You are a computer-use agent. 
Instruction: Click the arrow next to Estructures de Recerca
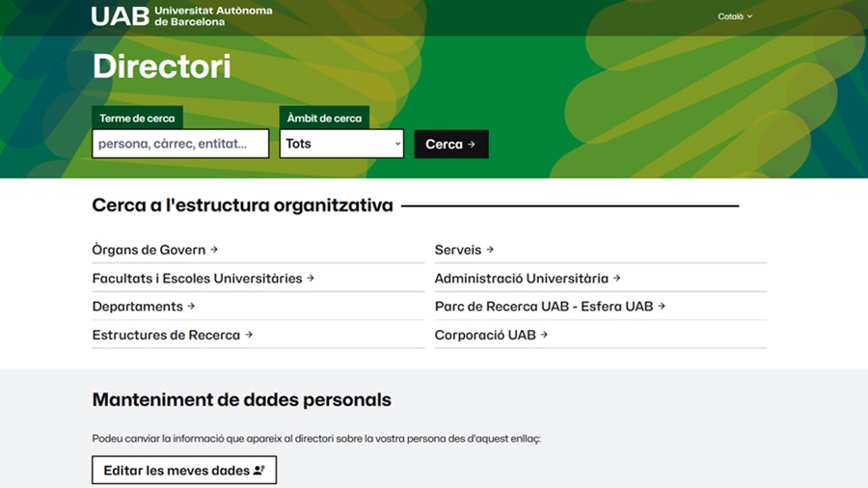249,335
